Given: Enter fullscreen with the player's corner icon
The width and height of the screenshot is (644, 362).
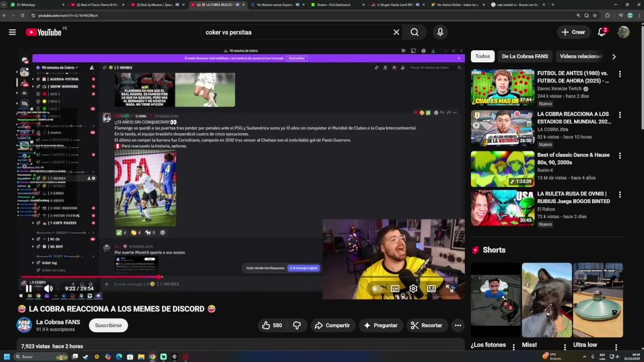Looking at the screenshot, I should (450, 289).
